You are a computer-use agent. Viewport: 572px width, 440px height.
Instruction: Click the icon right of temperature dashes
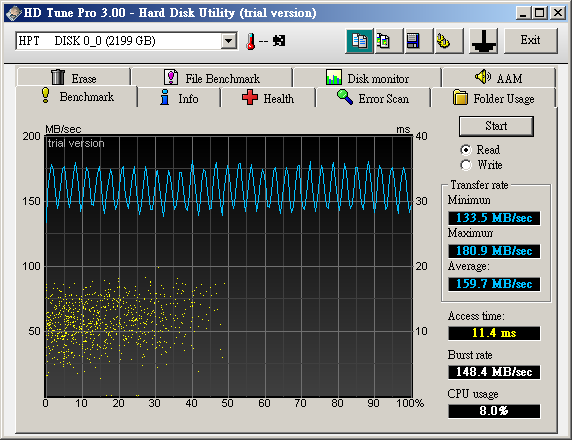pos(279,40)
